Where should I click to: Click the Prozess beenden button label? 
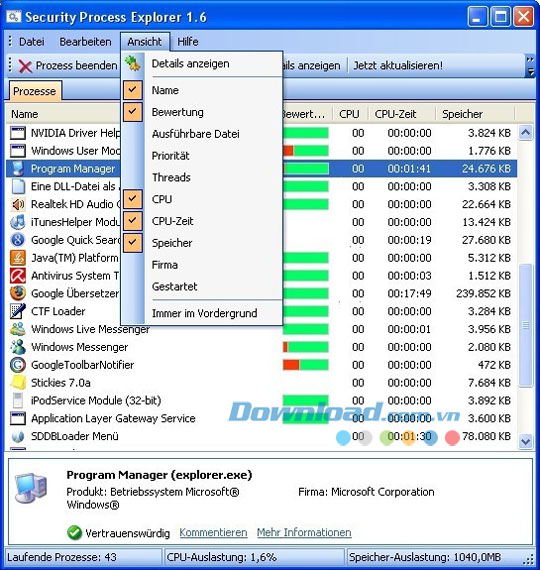pyautogui.click(x=76, y=66)
